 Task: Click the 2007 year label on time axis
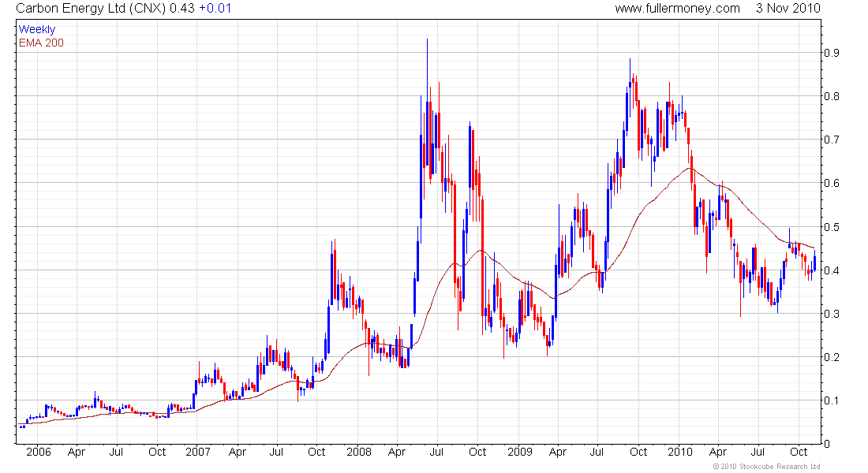(197, 452)
